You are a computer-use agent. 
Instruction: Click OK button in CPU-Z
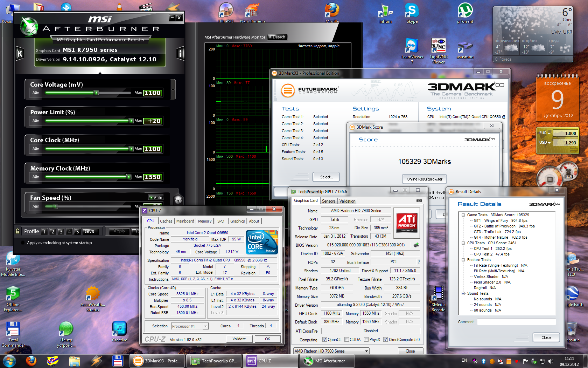pyautogui.click(x=268, y=339)
